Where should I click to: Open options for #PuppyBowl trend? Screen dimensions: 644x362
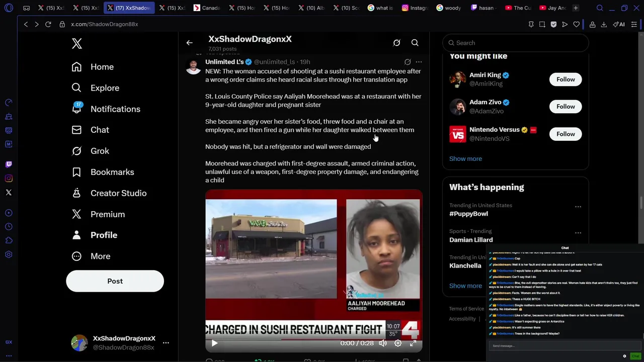click(x=578, y=207)
